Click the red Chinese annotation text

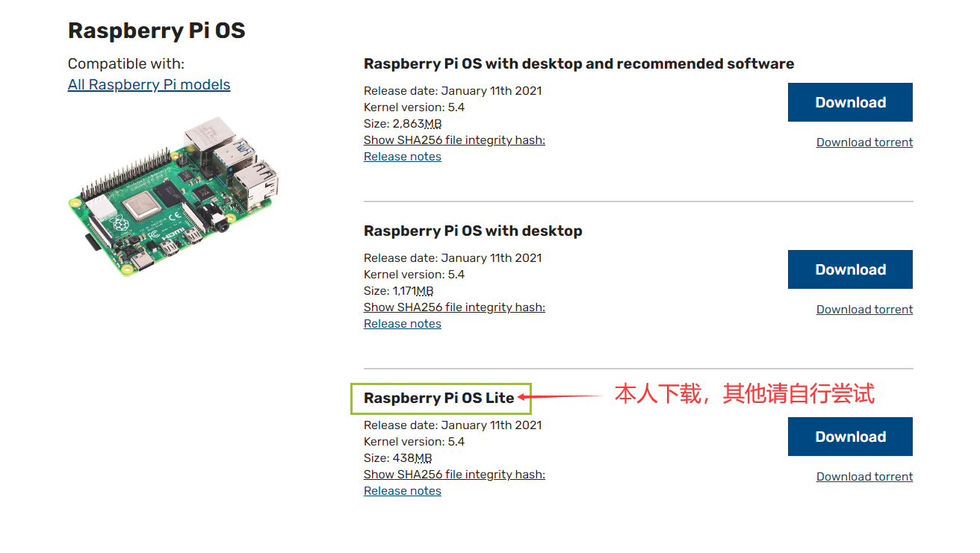pyautogui.click(x=744, y=393)
